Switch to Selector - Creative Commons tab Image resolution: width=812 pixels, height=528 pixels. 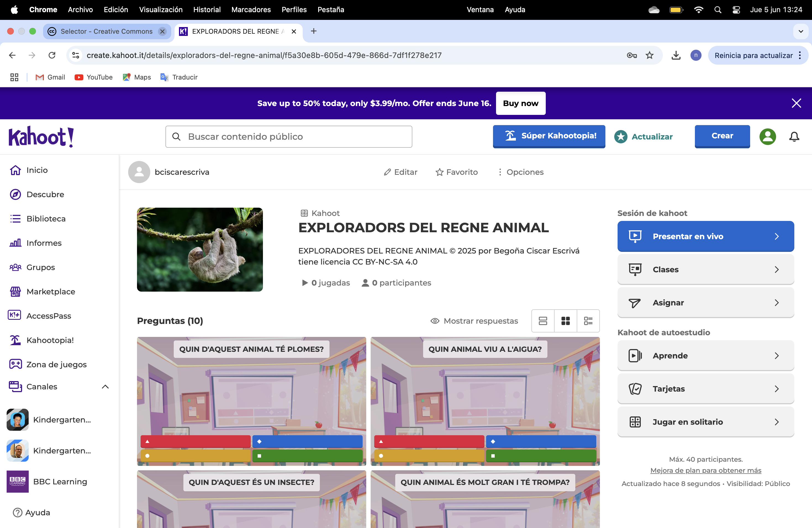point(106,31)
